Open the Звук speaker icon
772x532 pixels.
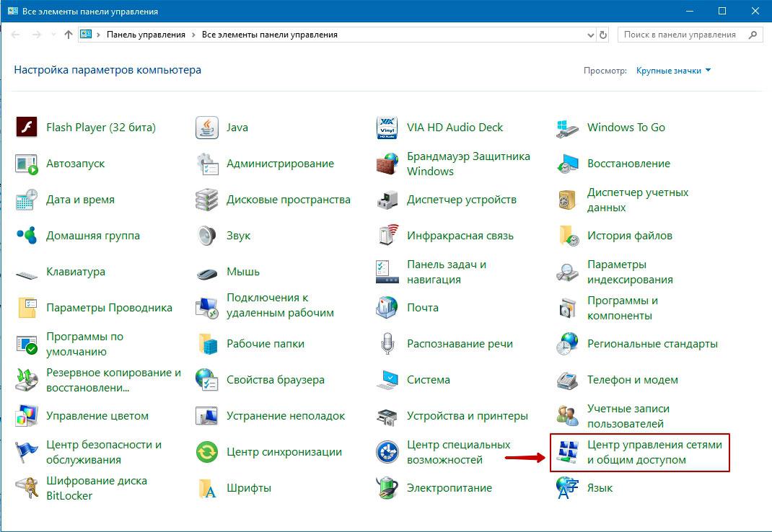pos(207,236)
